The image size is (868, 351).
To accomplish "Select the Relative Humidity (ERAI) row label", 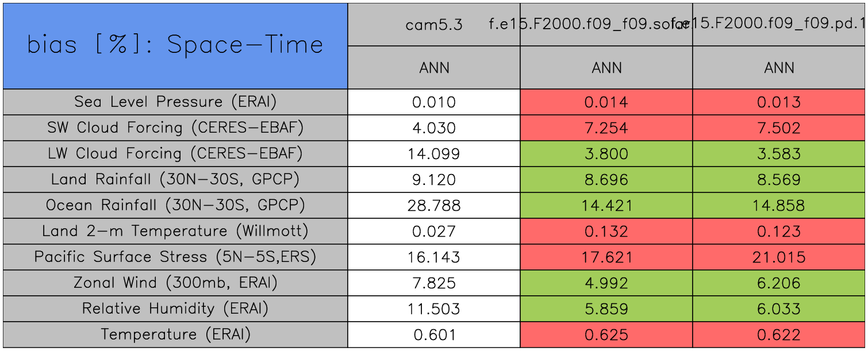I will click(175, 308).
